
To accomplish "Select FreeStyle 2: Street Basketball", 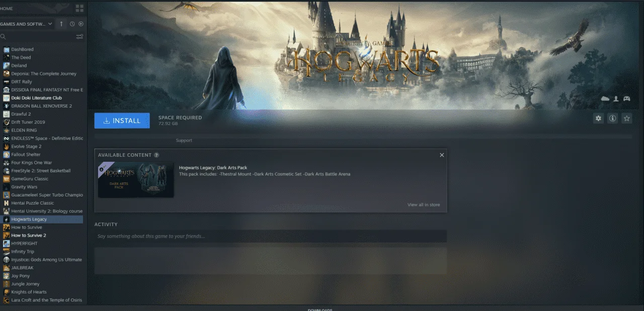I will pos(41,171).
